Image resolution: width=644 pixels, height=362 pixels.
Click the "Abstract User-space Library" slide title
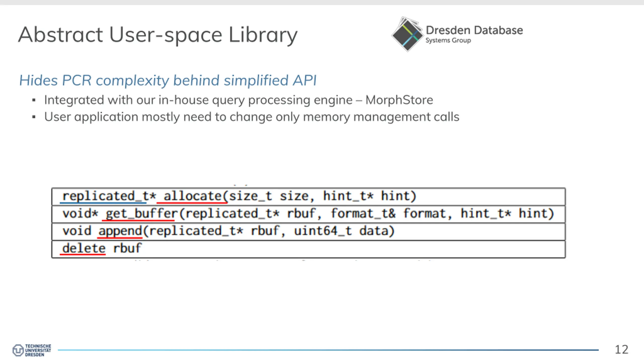pos(158,35)
